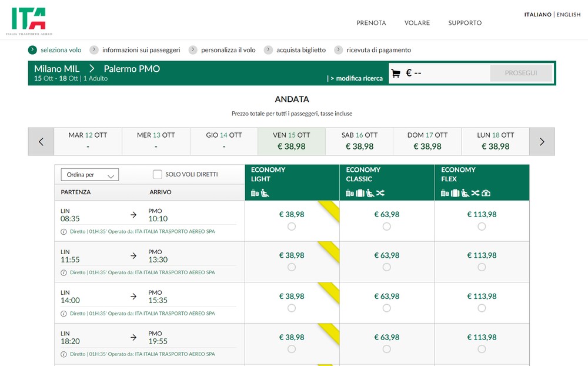Open the SUPPORTO menu
Viewport: 588px width, 366px height.
(465, 23)
